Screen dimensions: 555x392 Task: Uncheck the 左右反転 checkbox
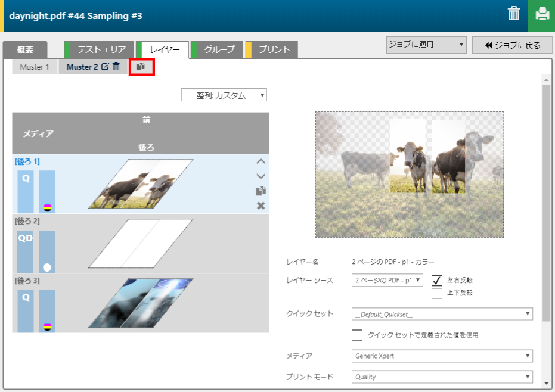[x=437, y=280]
